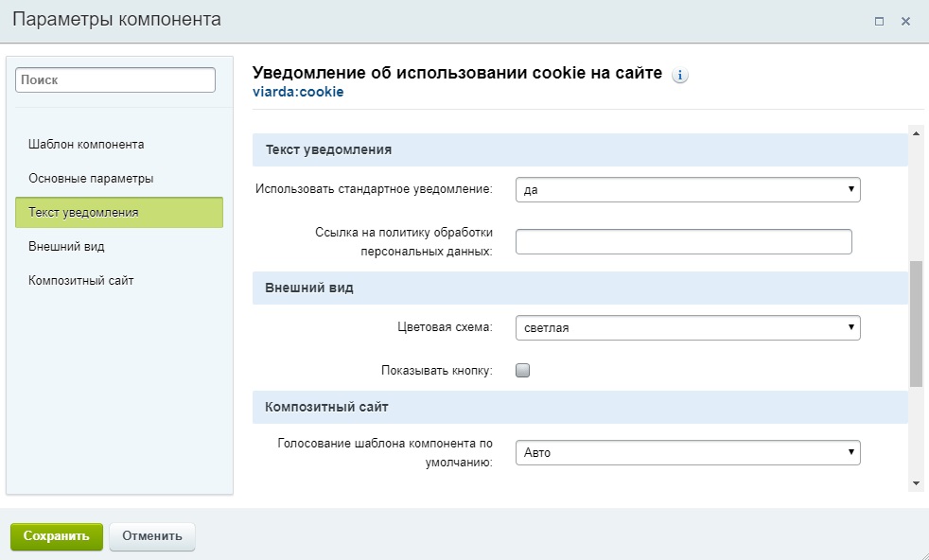Image resolution: width=929 pixels, height=560 pixels.
Task: Change the Цветовая схема dropdown value
Action: pyautogui.click(x=688, y=327)
